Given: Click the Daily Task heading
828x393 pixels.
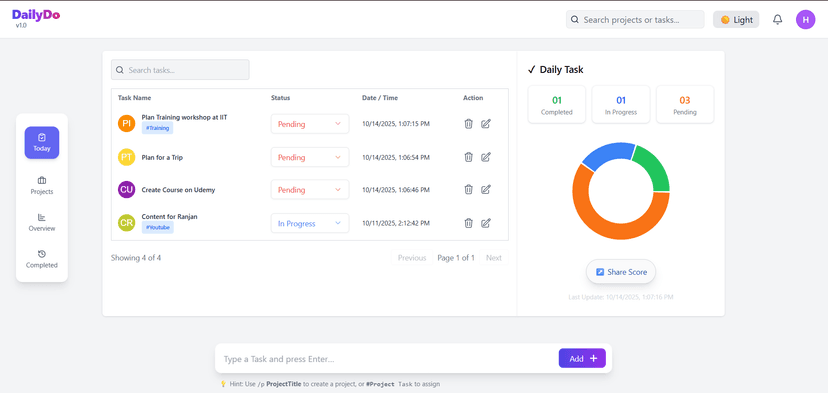Looking at the screenshot, I should 556,70.
